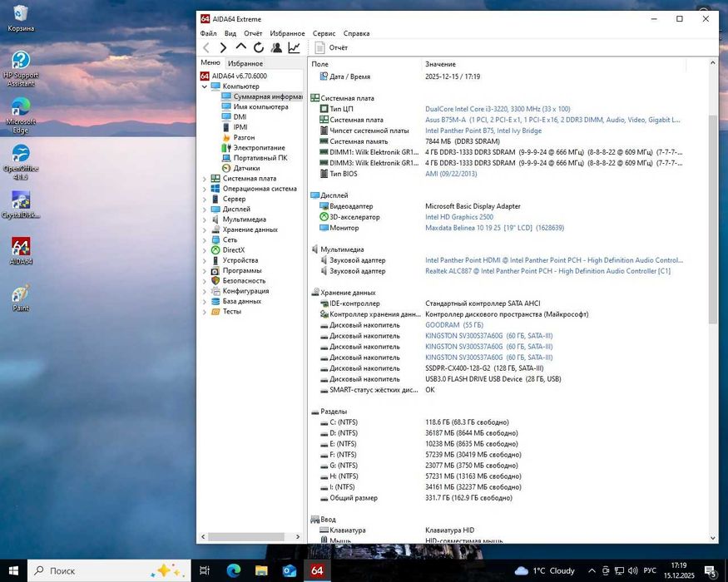Expand the DirectX tree node
Screen dimensions: 728x582
pyautogui.click(x=205, y=249)
